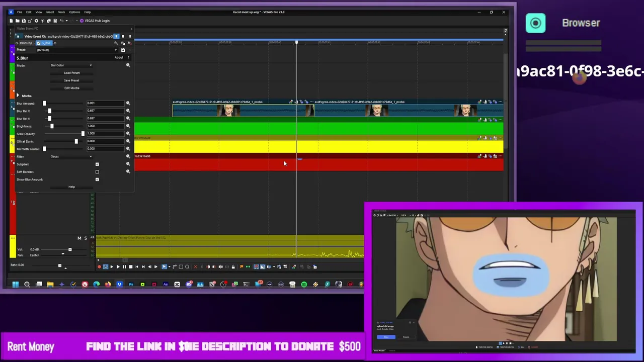Save the FX preset with disk icon

(x=123, y=50)
